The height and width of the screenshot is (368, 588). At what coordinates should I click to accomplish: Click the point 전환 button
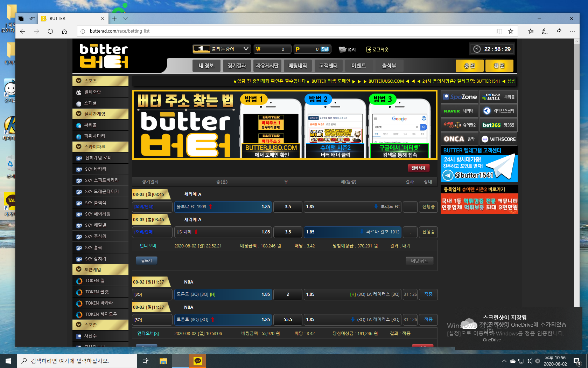tap(325, 49)
